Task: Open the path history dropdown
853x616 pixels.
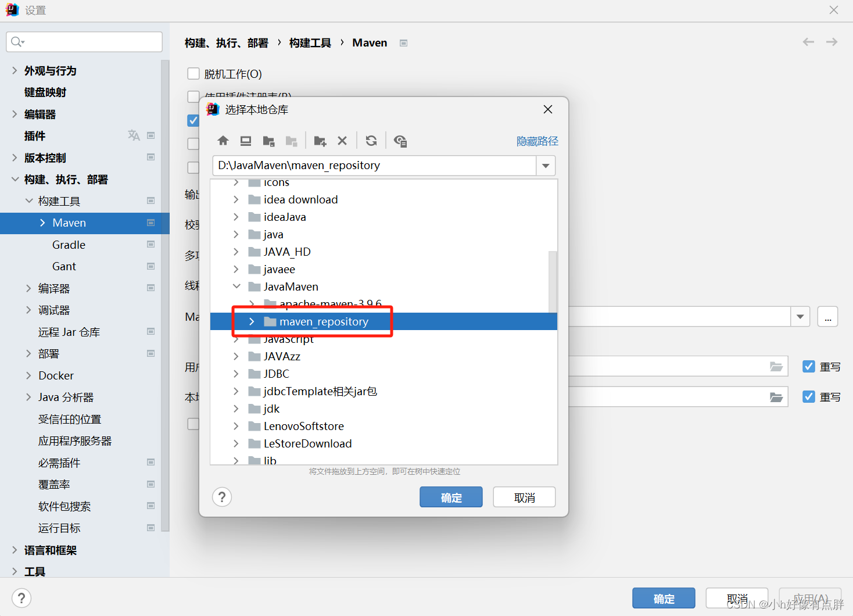Action: [546, 166]
